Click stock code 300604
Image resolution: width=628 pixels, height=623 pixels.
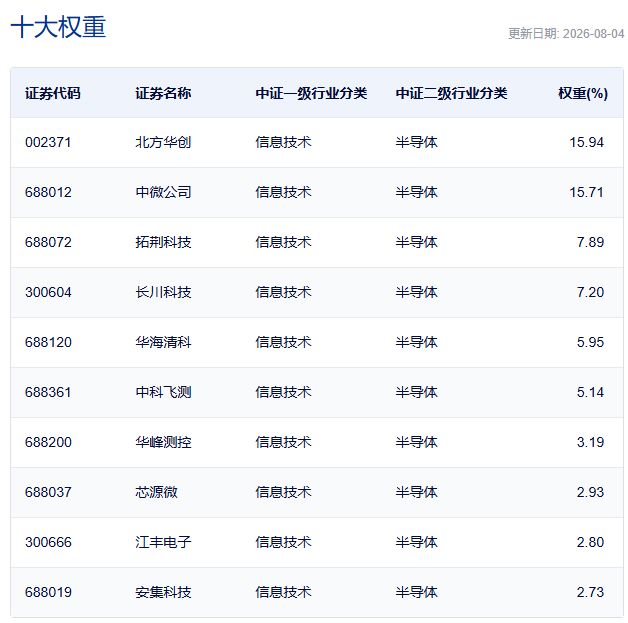(48, 292)
